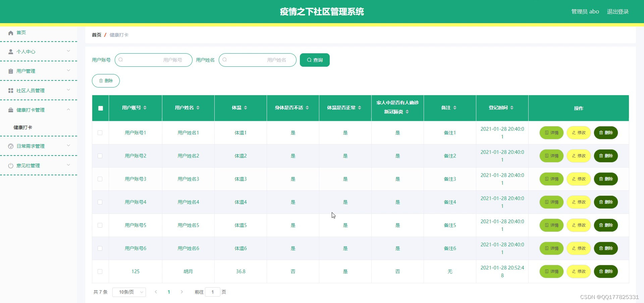Click the 备注4 table cell

450,202
